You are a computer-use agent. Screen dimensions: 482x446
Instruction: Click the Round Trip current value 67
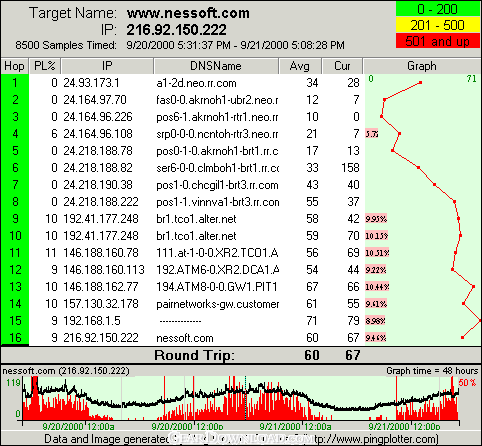tap(353, 355)
